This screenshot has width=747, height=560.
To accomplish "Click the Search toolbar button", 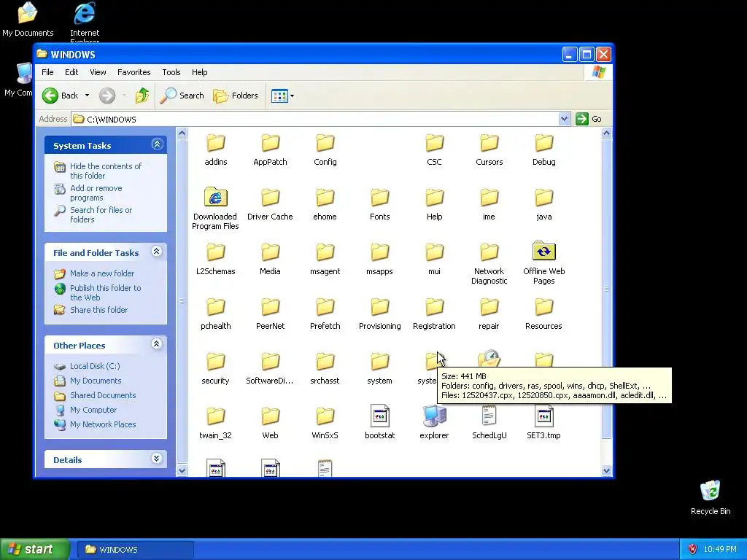I will [182, 96].
